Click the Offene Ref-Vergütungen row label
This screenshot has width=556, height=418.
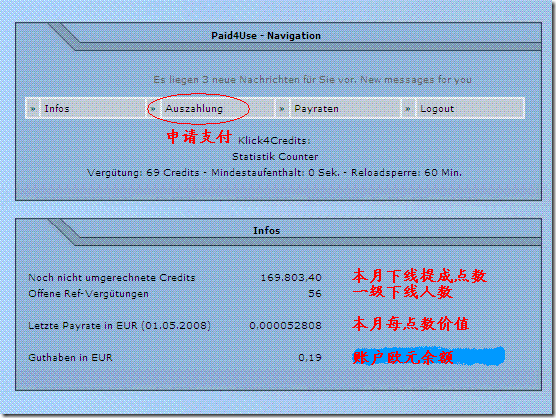pos(88,294)
